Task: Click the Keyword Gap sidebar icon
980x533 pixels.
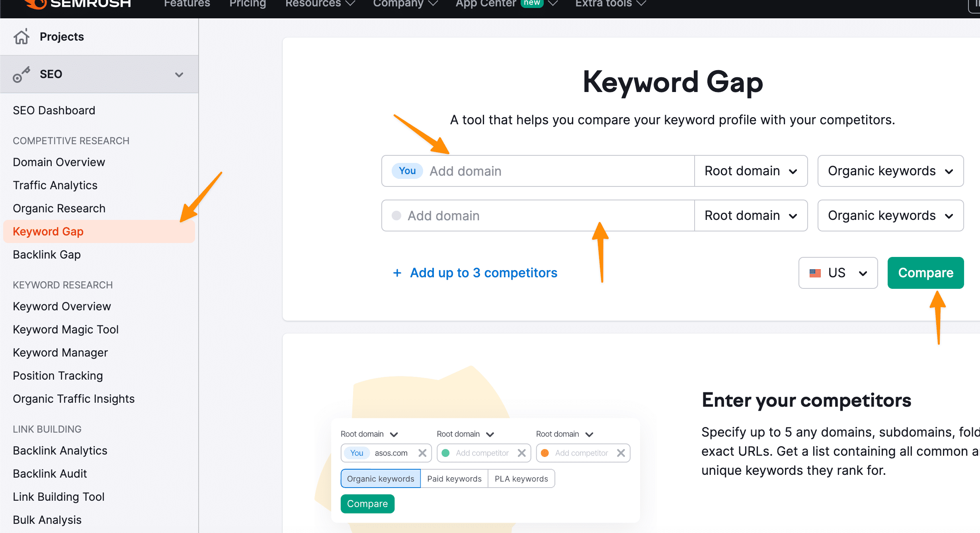Action: pos(50,231)
